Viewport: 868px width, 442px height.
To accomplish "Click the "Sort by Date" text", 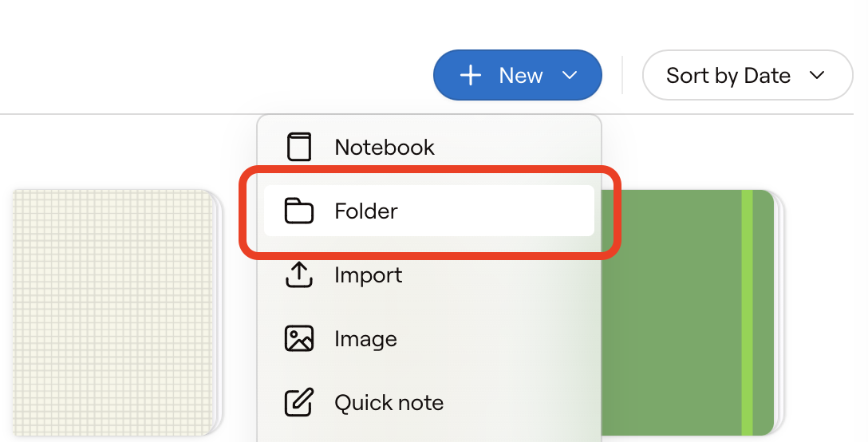I will click(x=728, y=76).
